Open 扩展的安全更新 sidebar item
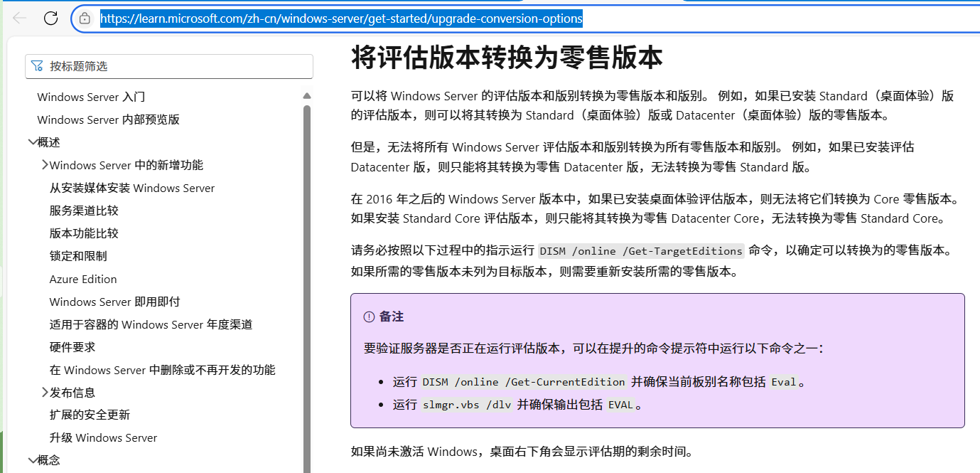 coord(90,415)
